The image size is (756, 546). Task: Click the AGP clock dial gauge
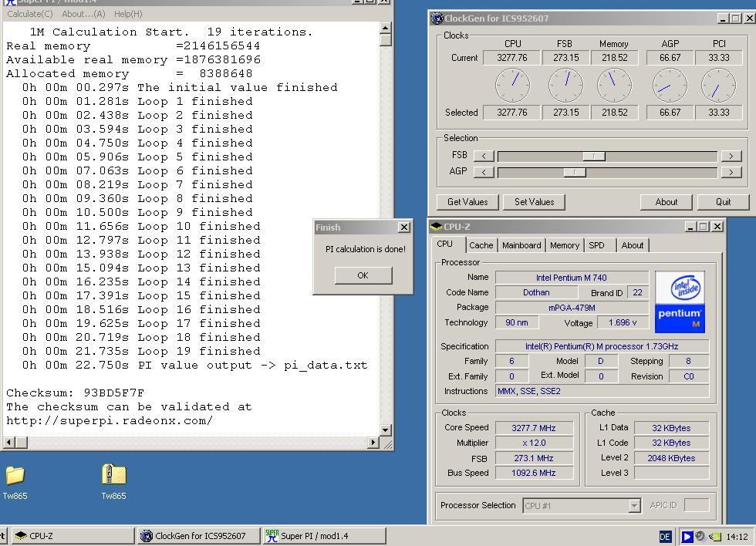[x=670, y=85]
